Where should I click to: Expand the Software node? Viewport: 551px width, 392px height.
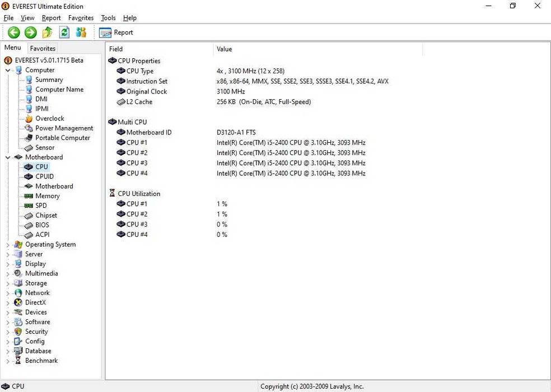coord(8,322)
